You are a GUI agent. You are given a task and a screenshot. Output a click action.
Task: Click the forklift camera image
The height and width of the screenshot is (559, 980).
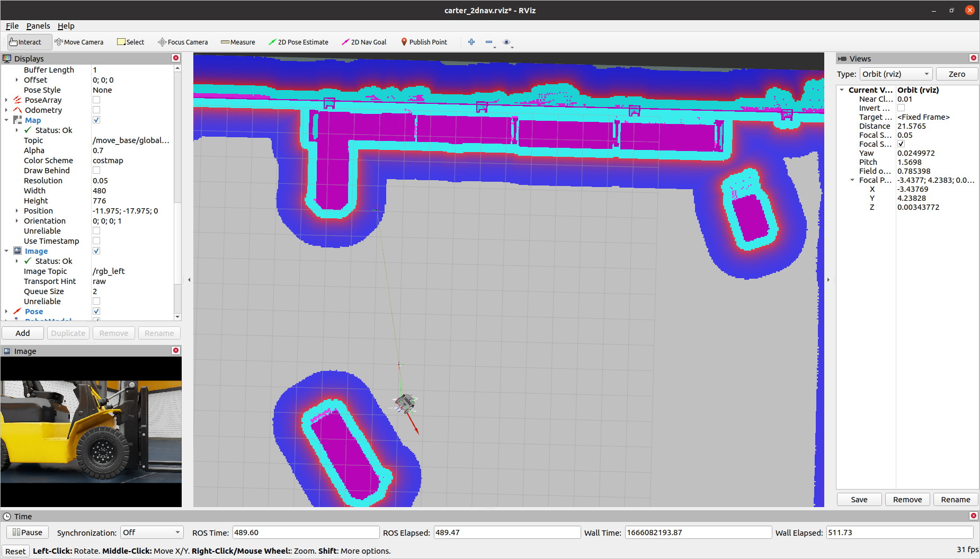91,431
